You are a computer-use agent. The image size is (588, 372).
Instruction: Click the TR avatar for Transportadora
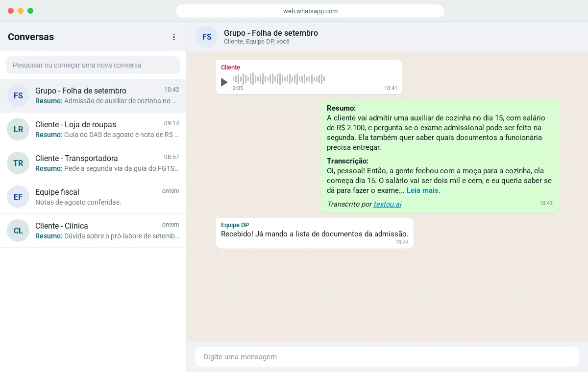point(18,163)
